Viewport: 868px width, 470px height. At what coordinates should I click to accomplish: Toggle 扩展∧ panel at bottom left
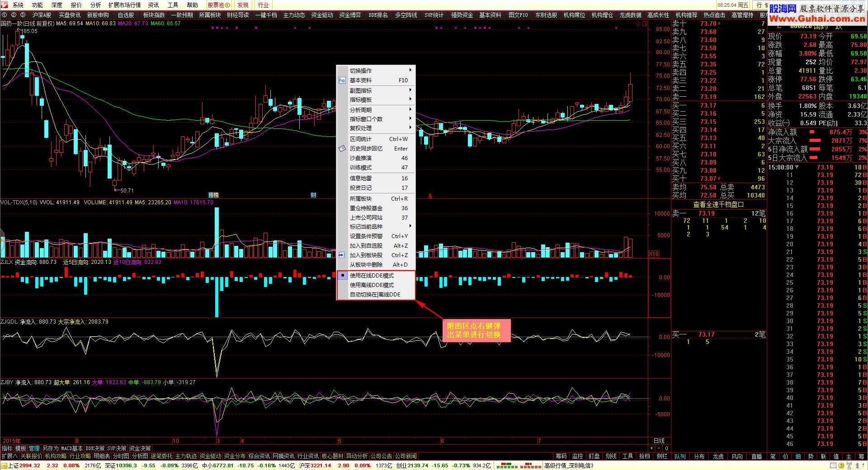[9, 456]
